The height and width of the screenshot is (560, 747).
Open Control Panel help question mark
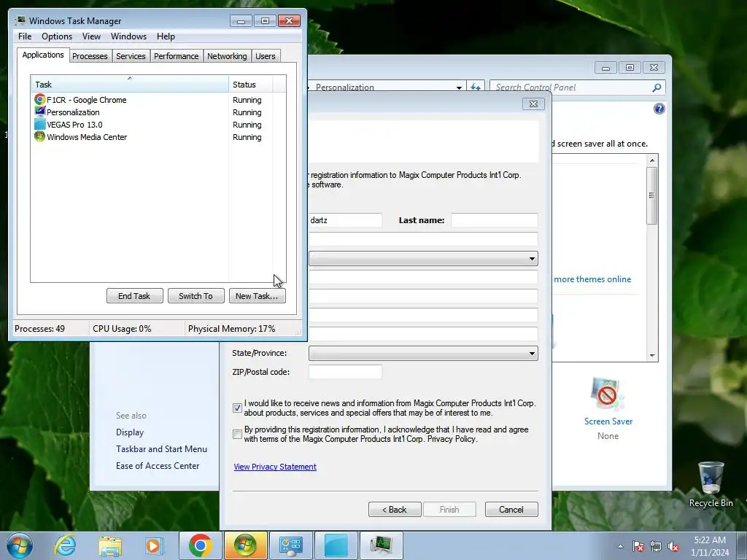click(659, 109)
